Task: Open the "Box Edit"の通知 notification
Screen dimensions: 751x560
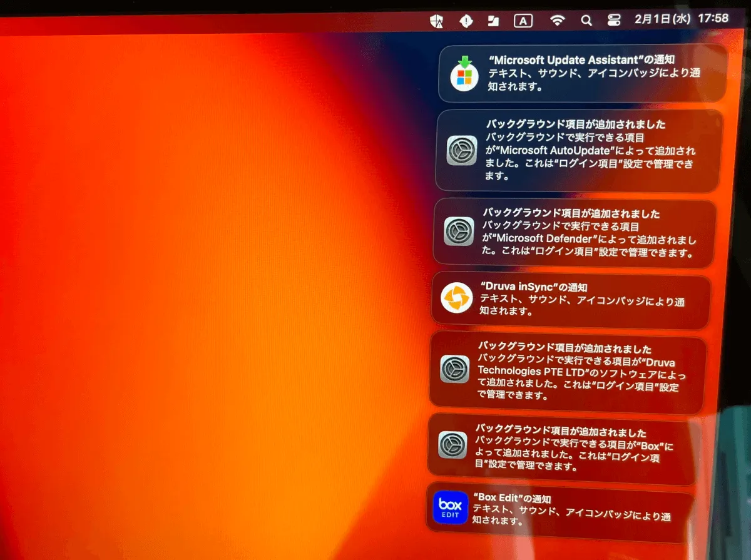Action: (x=561, y=512)
